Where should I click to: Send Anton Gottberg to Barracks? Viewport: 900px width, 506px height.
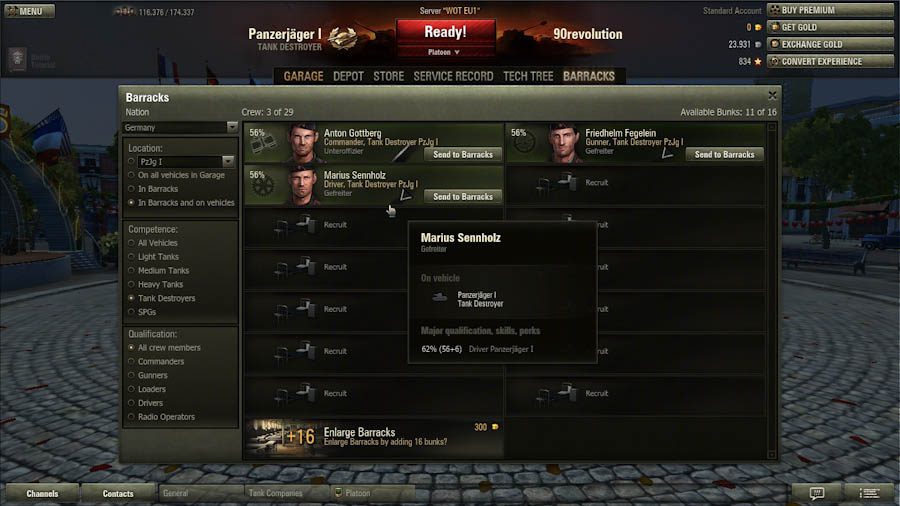(x=463, y=154)
